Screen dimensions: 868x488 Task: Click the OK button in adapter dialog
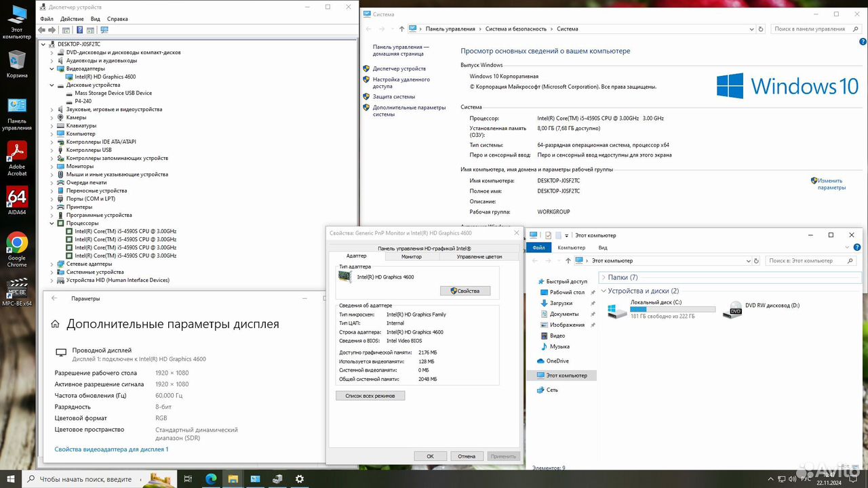(430, 456)
